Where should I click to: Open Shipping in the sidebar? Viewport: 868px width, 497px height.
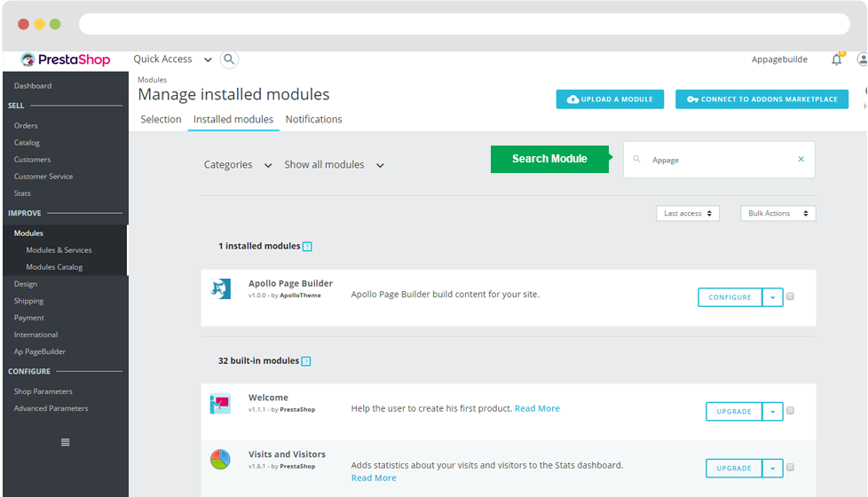click(x=28, y=301)
